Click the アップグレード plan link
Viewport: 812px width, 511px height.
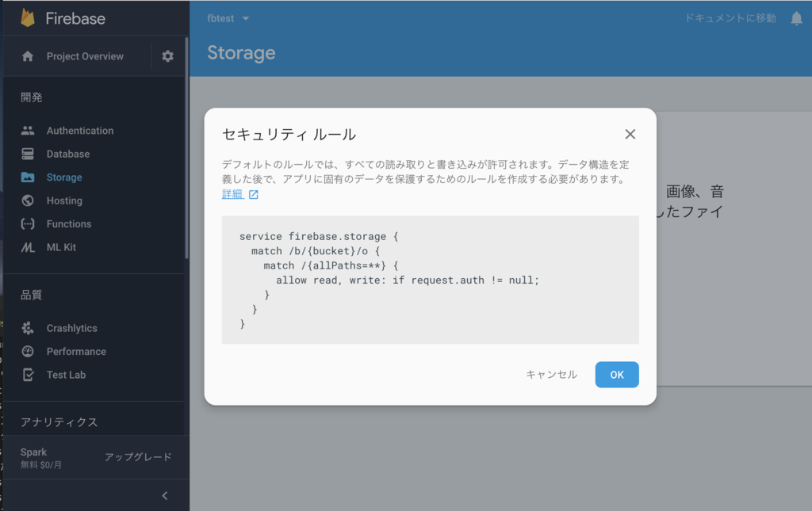tap(138, 457)
